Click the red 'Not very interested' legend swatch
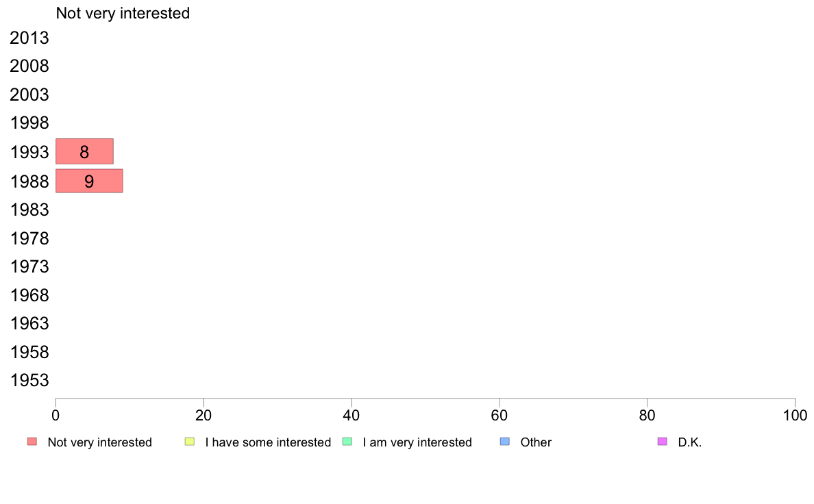 click(32, 442)
